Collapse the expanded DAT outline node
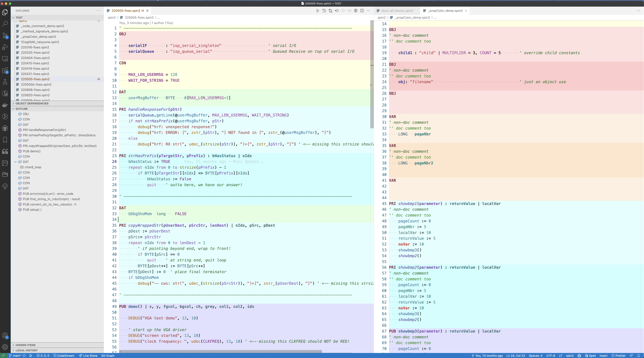Image resolution: width=644 pixels, height=358 pixels. [15, 162]
